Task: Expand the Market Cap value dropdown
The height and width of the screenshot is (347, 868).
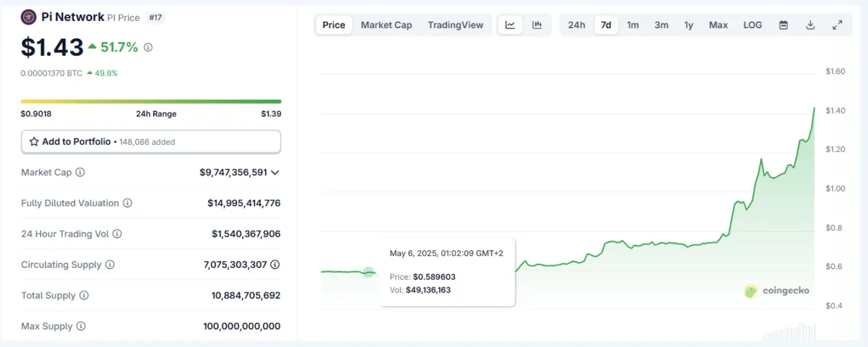Action: point(275,172)
